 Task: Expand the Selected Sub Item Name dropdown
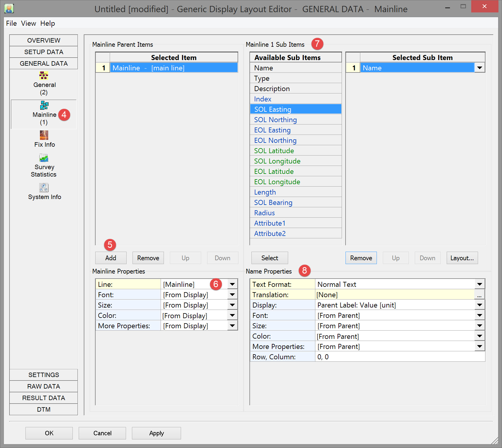click(480, 68)
